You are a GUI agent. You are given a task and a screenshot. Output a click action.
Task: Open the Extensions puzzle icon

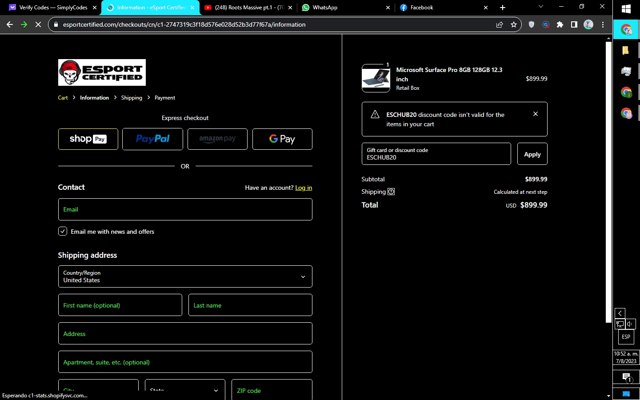tap(560, 24)
